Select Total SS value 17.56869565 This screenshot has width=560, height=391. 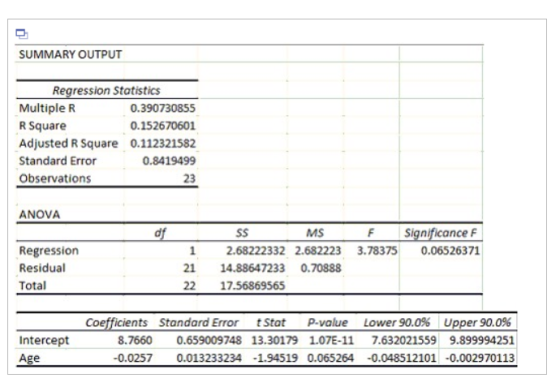click(x=252, y=285)
